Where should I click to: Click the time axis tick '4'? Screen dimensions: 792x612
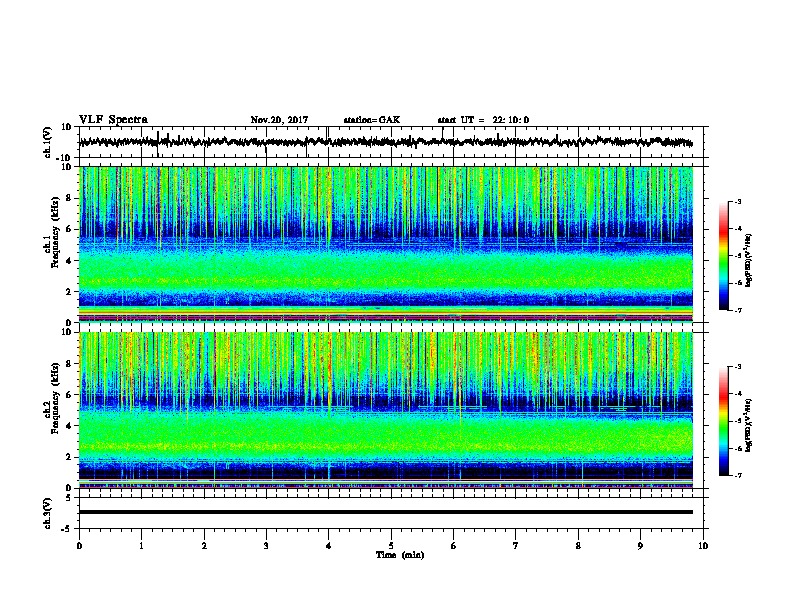[x=329, y=546]
